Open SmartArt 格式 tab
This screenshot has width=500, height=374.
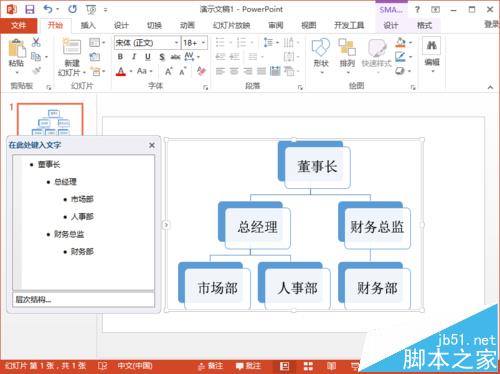(424, 25)
